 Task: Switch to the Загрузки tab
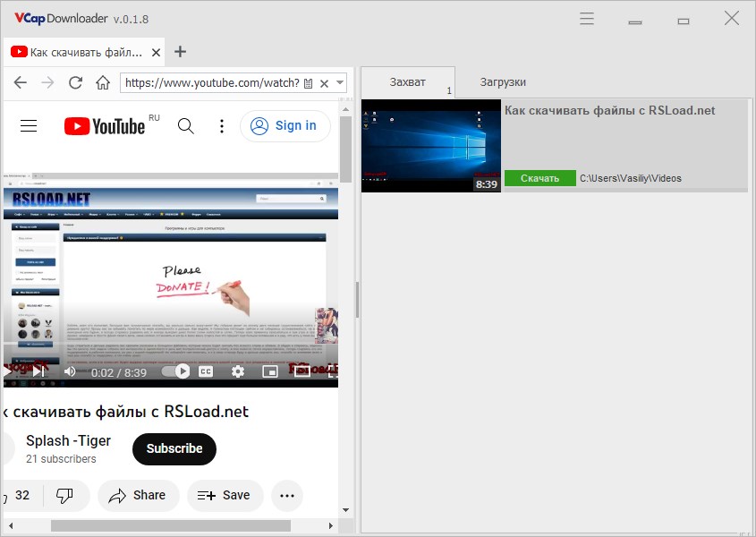502,81
